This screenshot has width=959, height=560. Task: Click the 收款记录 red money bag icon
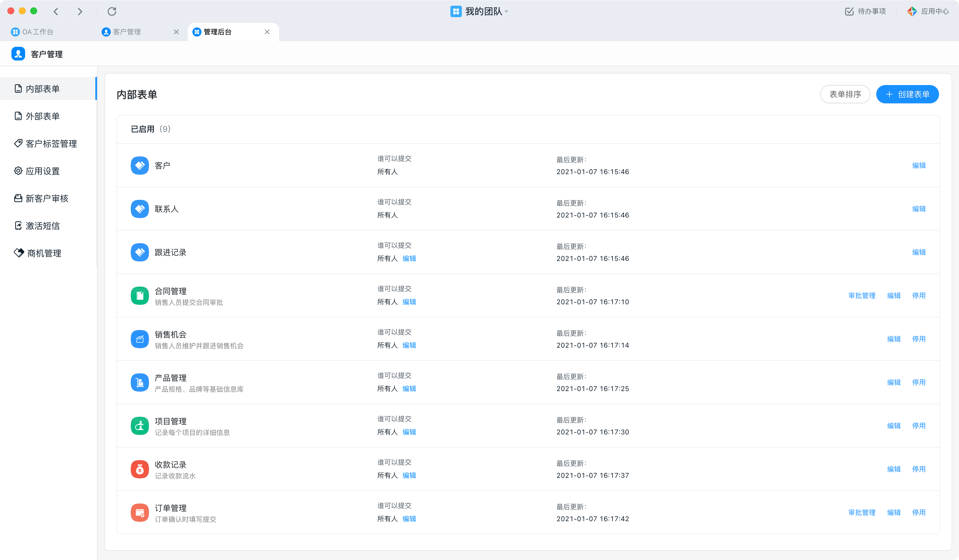pos(140,469)
